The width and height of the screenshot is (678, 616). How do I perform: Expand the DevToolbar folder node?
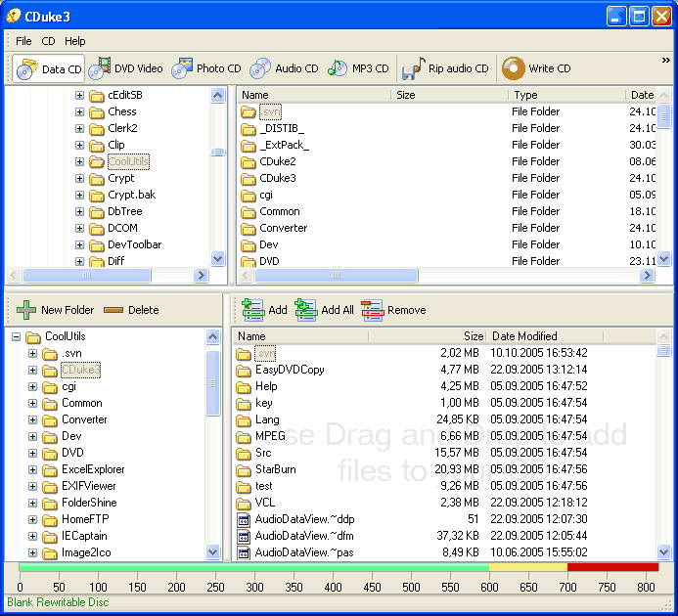pos(79,244)
